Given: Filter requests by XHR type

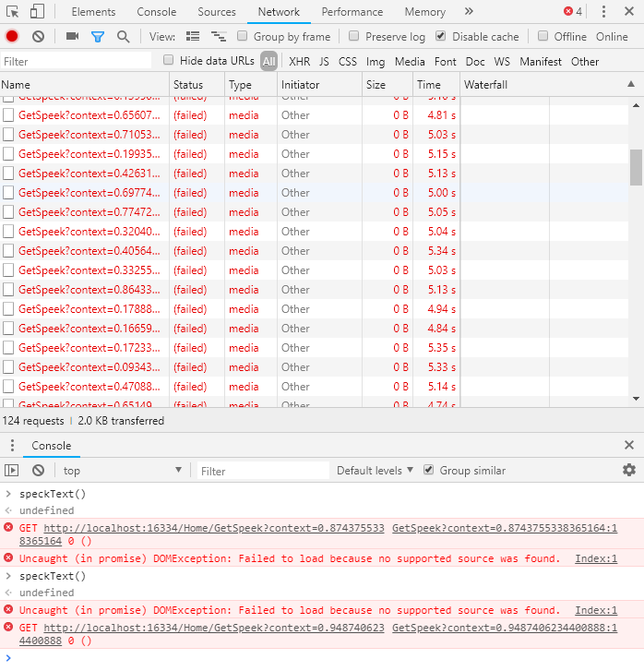Looking at the screenshot, I should click(299, 62).
